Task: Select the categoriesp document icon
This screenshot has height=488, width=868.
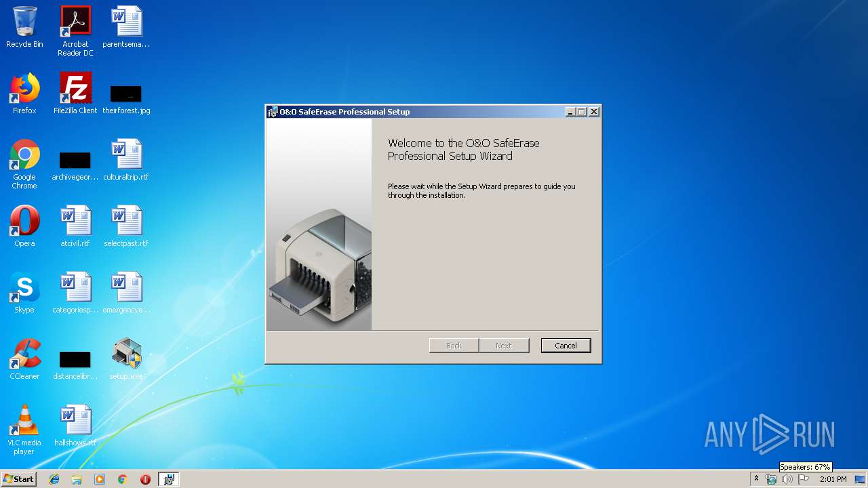Action: pyautogui.click(x=75, y=293)
